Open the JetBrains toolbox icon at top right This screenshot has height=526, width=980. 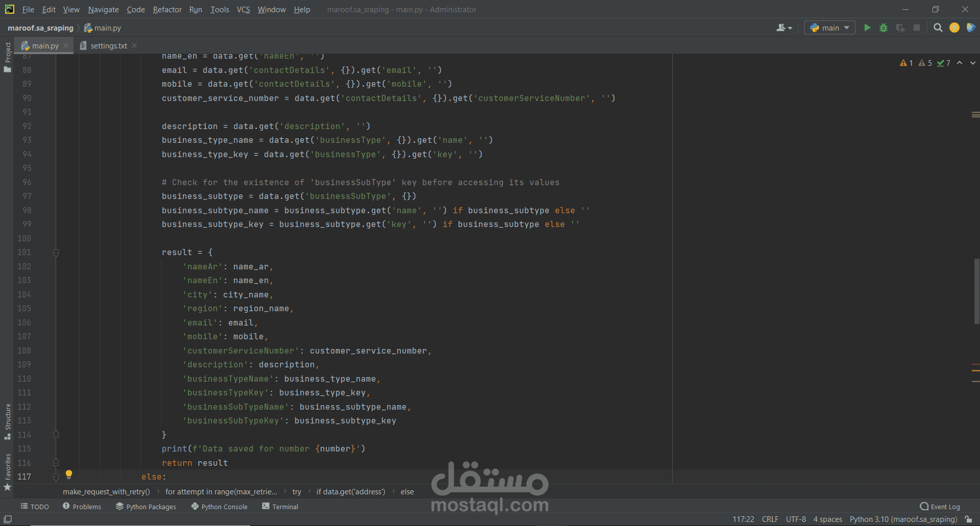(970, 28)
